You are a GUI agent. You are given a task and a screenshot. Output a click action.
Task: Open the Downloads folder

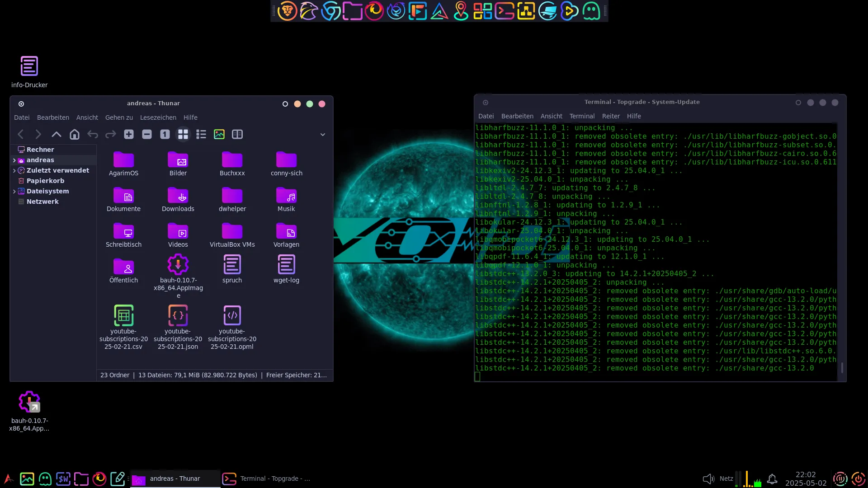pos(178,196)
